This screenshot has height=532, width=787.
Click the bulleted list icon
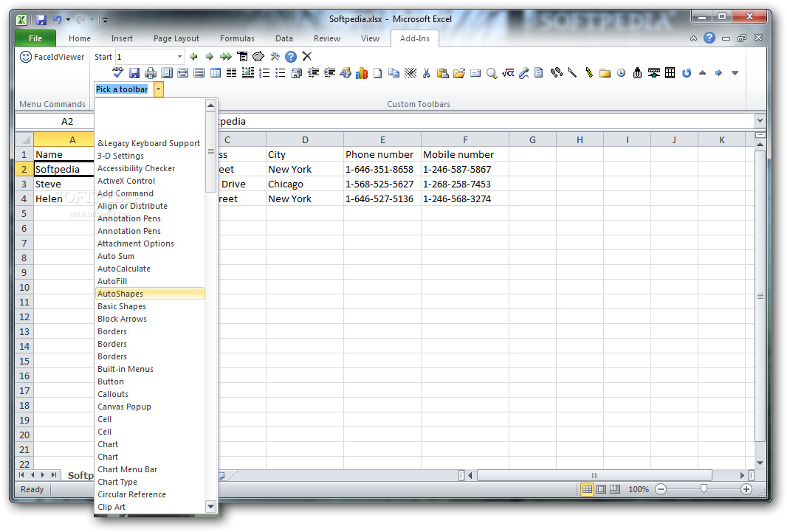pyautogui.click(x=281, y=73)
